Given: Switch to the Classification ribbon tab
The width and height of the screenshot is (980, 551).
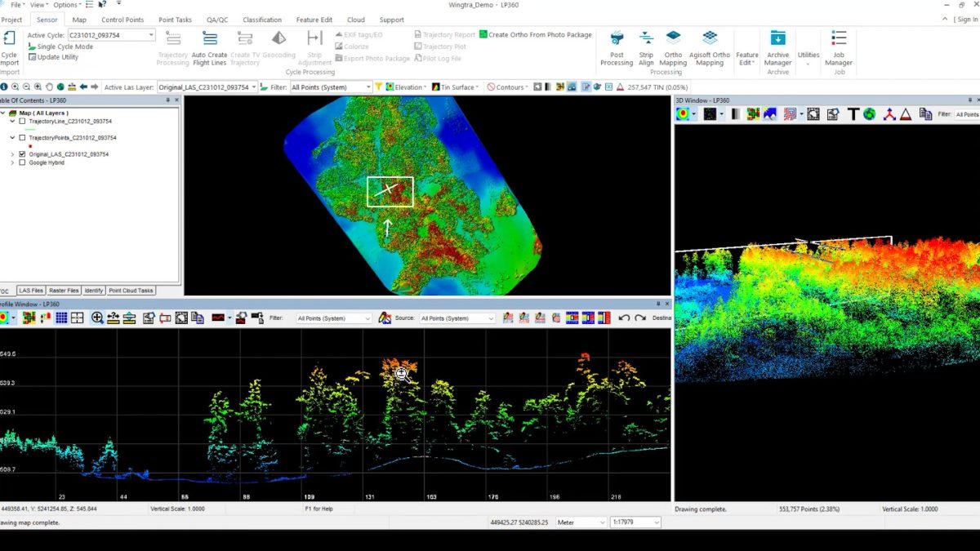Looking at the screenshot, I should pos(261,19).
